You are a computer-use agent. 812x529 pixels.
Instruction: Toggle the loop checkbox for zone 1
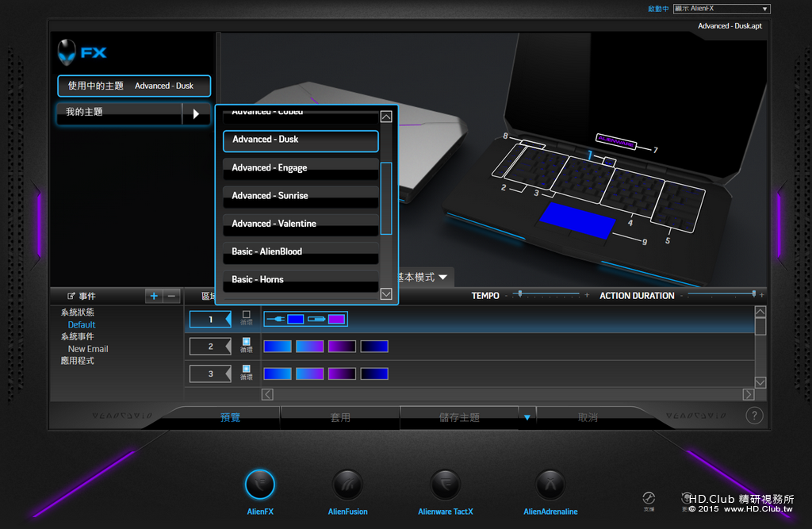tap(247, 315)
